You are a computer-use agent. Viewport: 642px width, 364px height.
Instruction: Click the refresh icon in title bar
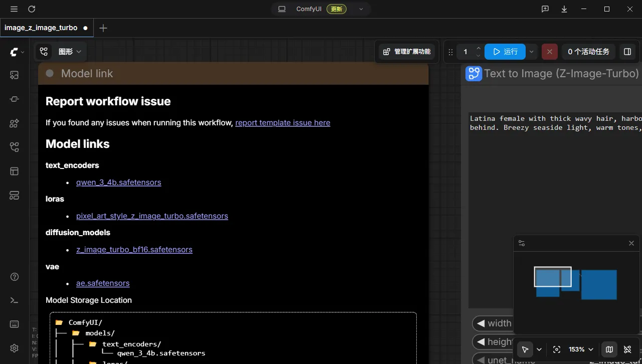click(x=32, y=9)
